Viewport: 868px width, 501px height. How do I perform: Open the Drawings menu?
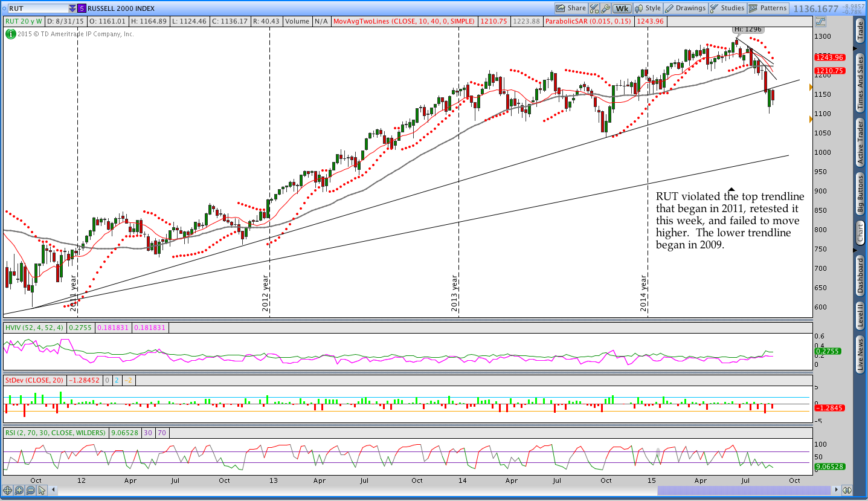[686, 8]
